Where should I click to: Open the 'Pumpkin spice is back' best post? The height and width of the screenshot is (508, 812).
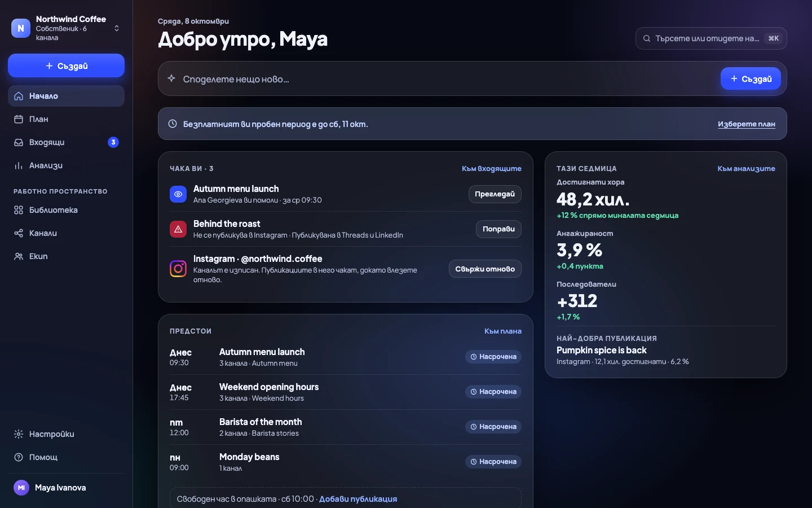[x=602, y=350]
